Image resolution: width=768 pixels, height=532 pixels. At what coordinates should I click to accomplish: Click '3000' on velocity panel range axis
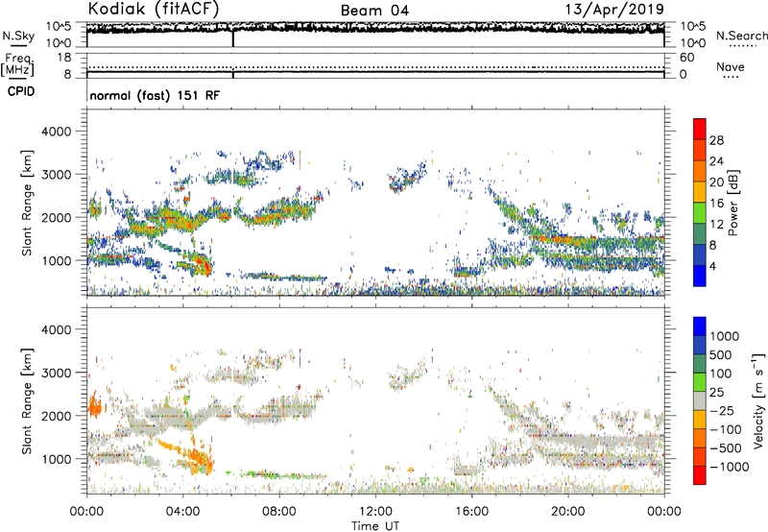pos(57,373)
